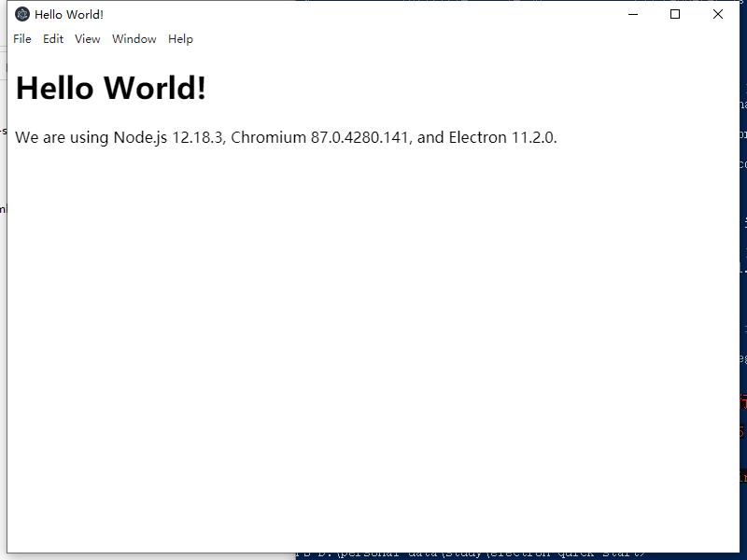Open the Window menu
This screenshot has width=747, height=560.
coord(134,39)
